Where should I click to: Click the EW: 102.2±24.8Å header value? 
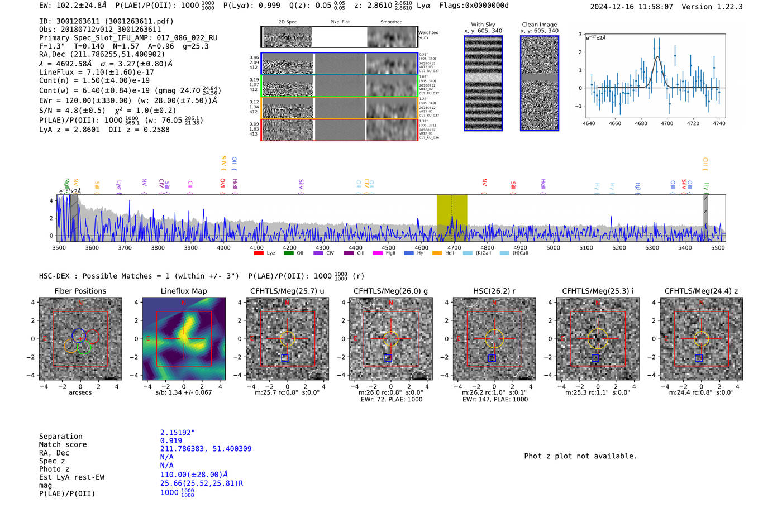click(x=73, y=6)
